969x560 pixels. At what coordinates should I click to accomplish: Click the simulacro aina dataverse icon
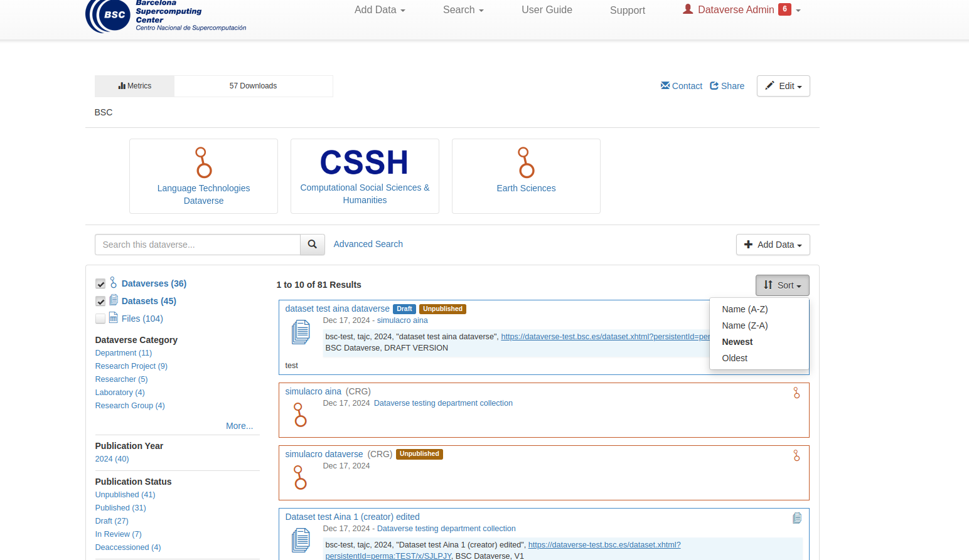(301, 415)
